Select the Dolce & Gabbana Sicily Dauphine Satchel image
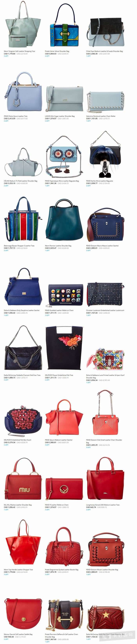Image resolution: width=137 pixels, height=644 pixels. coord(23,286)
